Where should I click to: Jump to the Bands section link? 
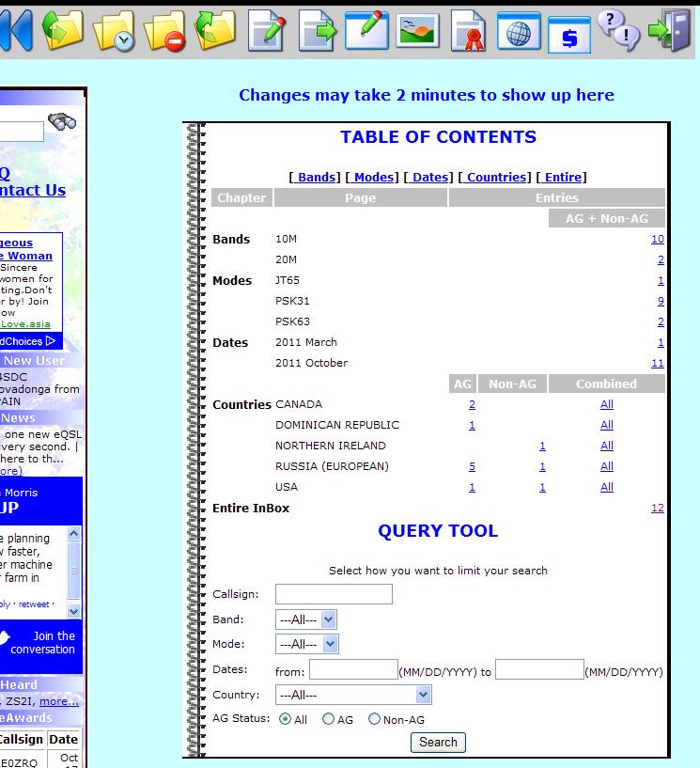pyautogui.click(x=317, y=177)
